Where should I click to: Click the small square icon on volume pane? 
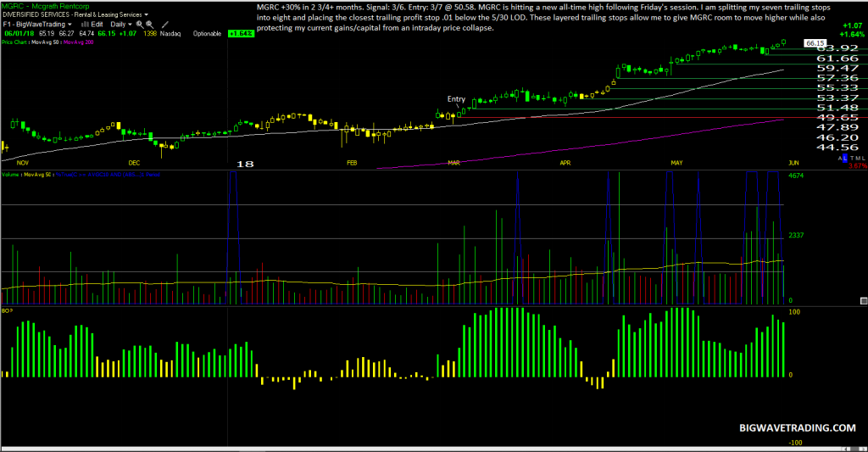[863, 301]
